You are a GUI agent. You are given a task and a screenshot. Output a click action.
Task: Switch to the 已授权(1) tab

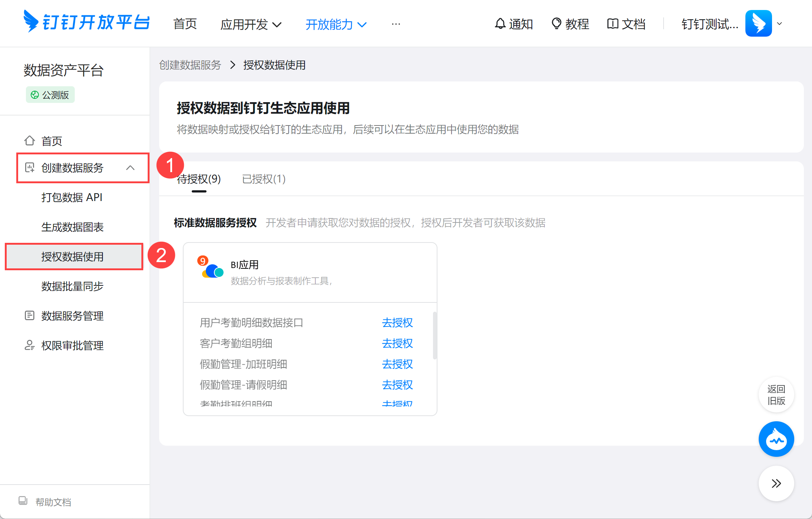coord(264,179)
